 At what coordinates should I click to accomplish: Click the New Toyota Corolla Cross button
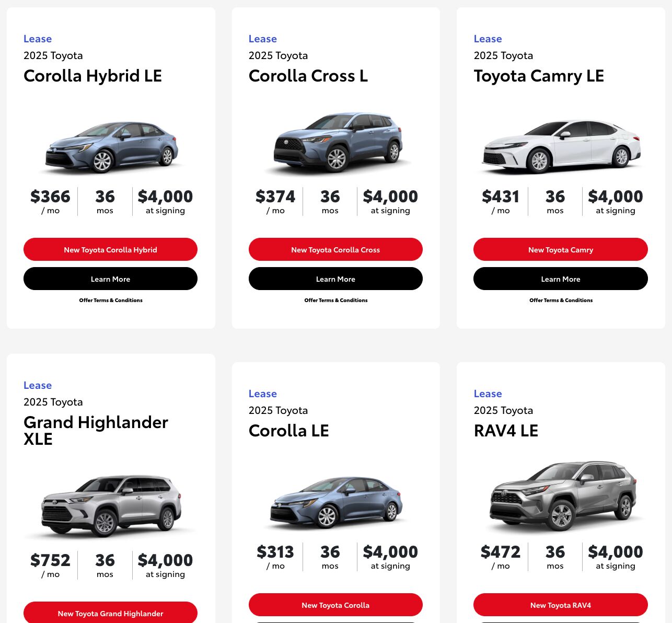coord(335,249)
